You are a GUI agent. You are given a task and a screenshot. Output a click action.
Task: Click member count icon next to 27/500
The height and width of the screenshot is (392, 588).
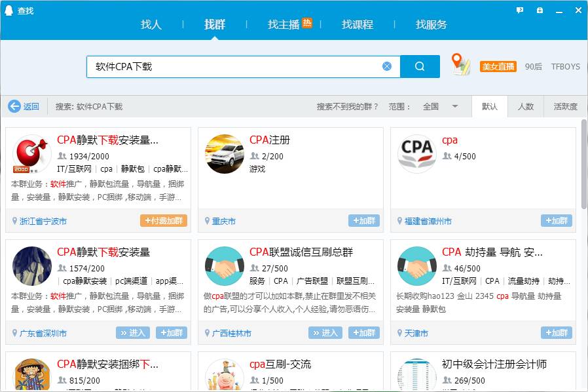coord(254,268)
